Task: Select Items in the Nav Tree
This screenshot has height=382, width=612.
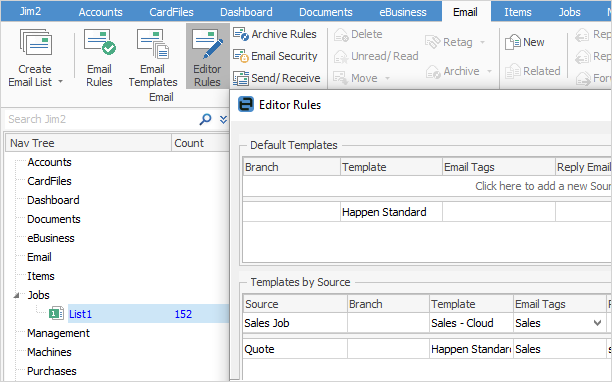Action: coord(41,276)
